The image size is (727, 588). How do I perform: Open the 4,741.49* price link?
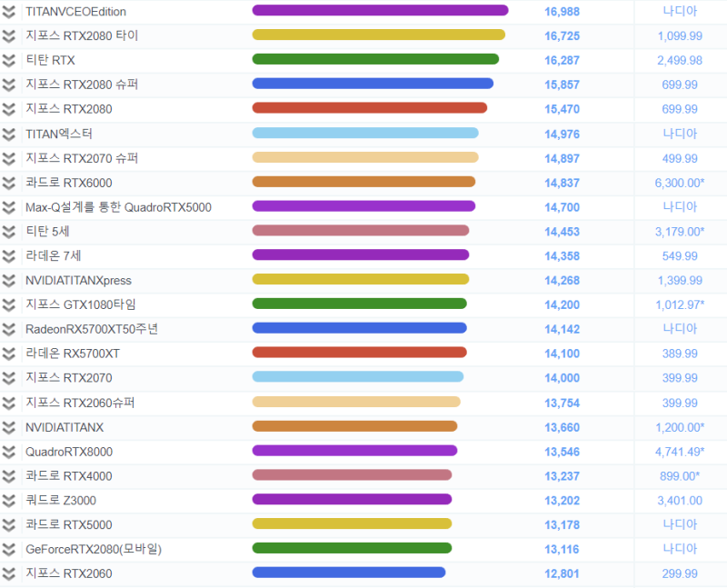coord(680,452)
